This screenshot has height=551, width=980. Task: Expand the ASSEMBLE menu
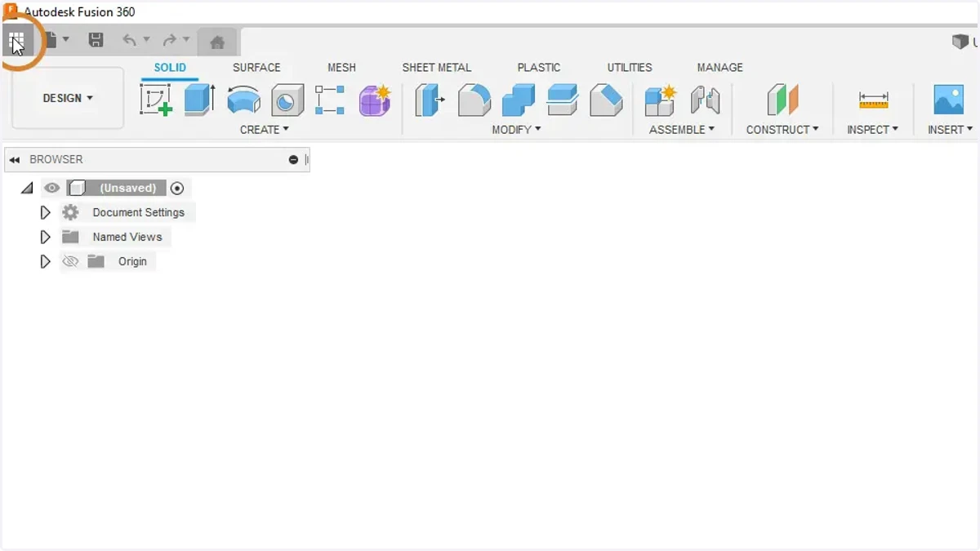tap(681, 130)
